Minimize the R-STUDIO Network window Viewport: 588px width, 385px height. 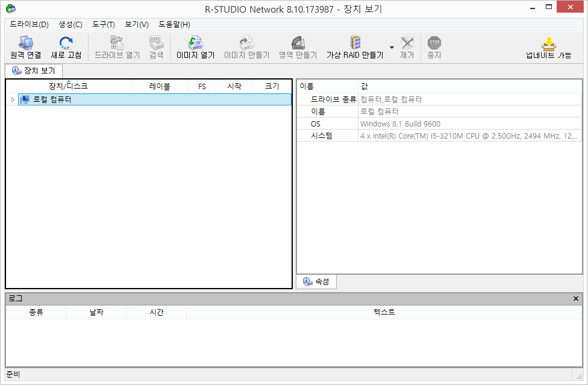pos(533,8)
